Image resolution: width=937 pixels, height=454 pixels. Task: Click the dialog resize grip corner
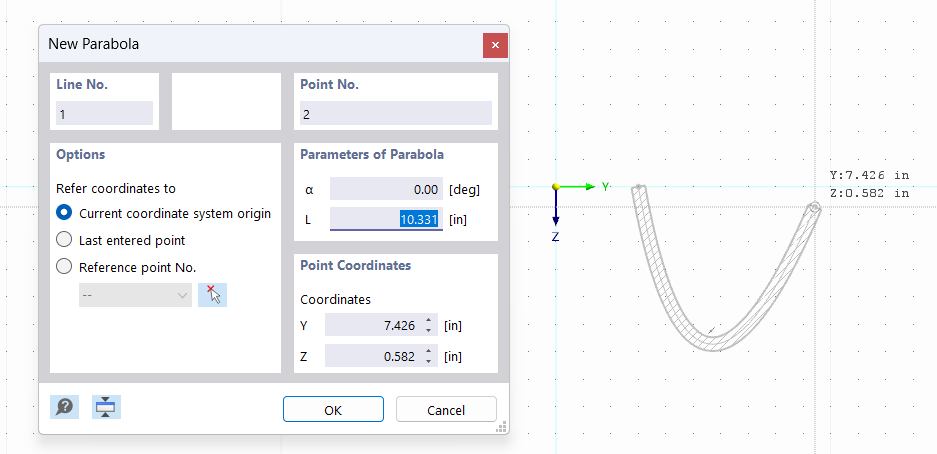pyautogui.click(x=502, y=427)
